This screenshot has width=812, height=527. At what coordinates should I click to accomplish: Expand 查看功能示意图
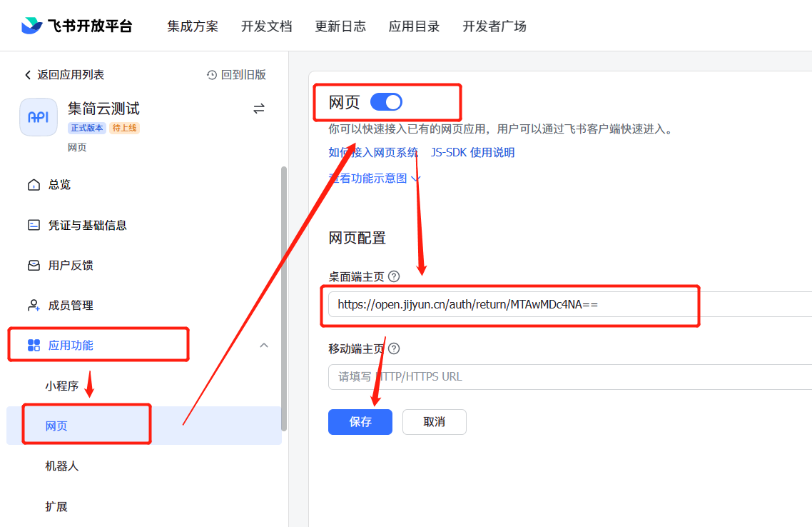point(374,179)
